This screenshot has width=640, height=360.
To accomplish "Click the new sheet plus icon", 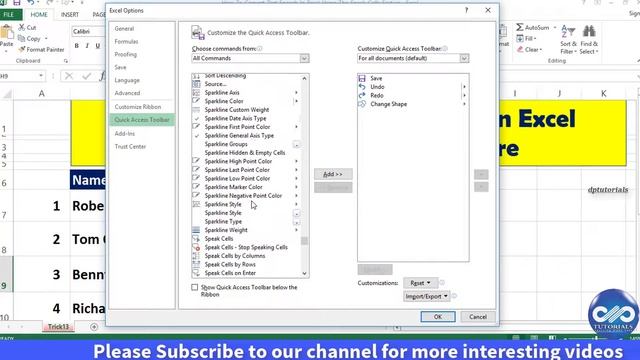I will click(x=94, y=327).
